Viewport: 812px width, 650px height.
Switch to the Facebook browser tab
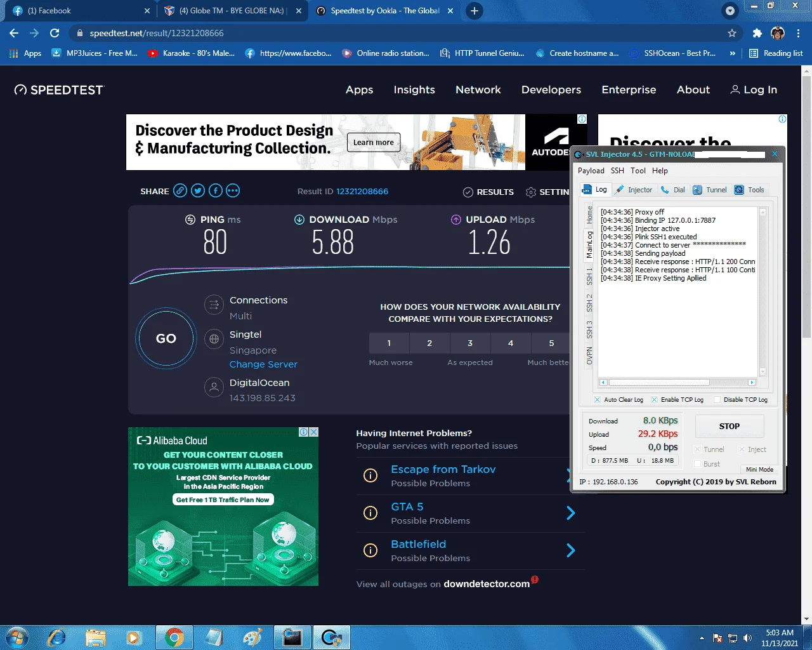(81, 11)
